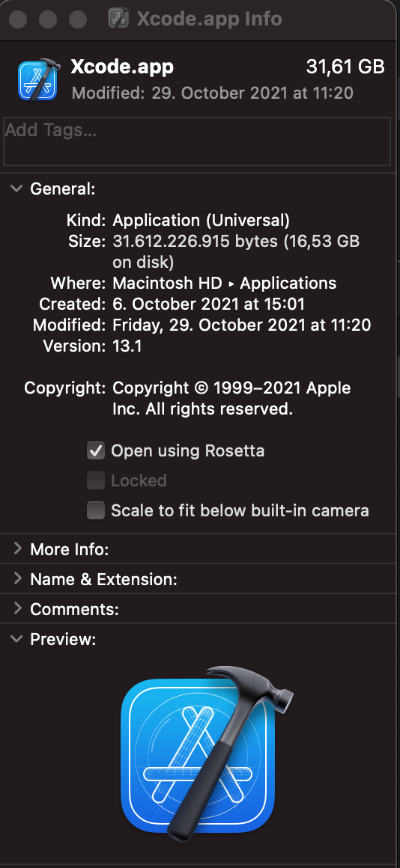Collapse the Preview section
This screenshot has width=400, height=868.
(x=17, y=639)
